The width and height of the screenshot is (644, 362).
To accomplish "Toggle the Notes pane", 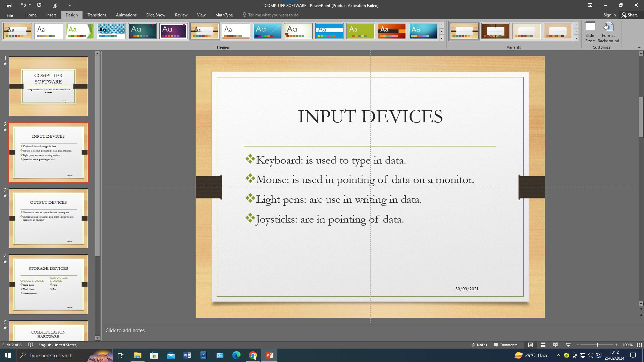I will pos(479,345).
